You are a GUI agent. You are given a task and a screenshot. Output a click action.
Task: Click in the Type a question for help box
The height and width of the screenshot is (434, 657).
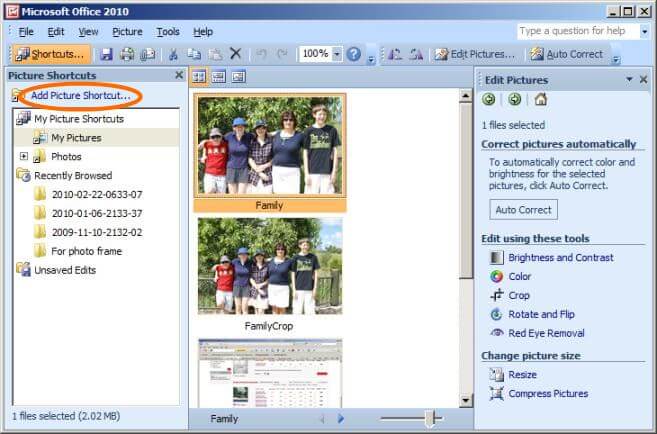[578, 31]
